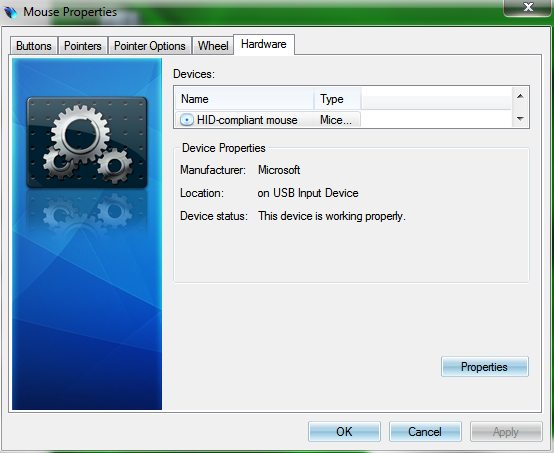The height and width of the screenshot is (453, 554).
Task: Select the Hardware tab
Action: [264, 45]
